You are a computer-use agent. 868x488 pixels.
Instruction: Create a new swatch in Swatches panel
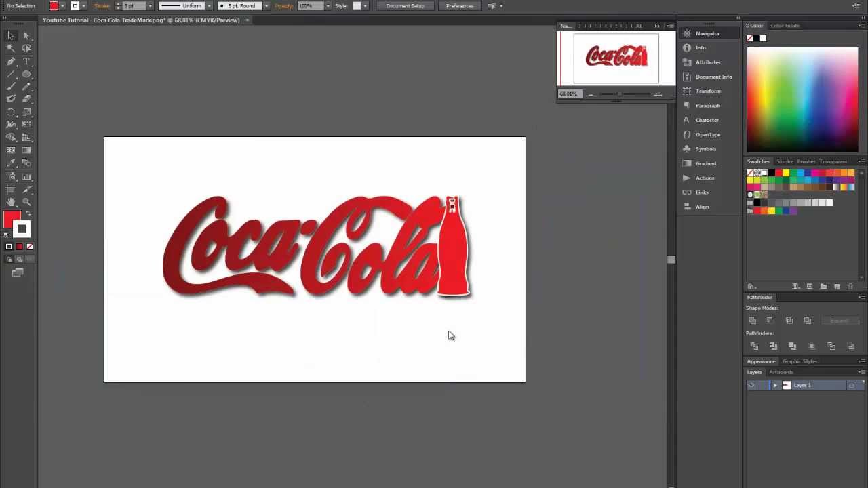[837, 287]
